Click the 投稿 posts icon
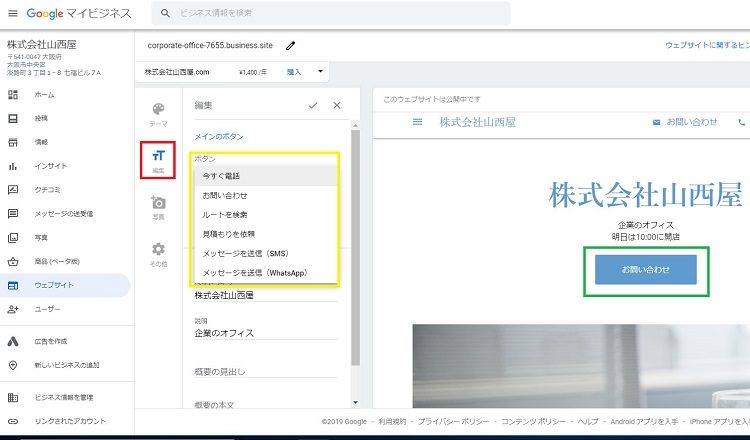Image resolution: width=750 pixels, height=440 pixels. click(13, 118)
